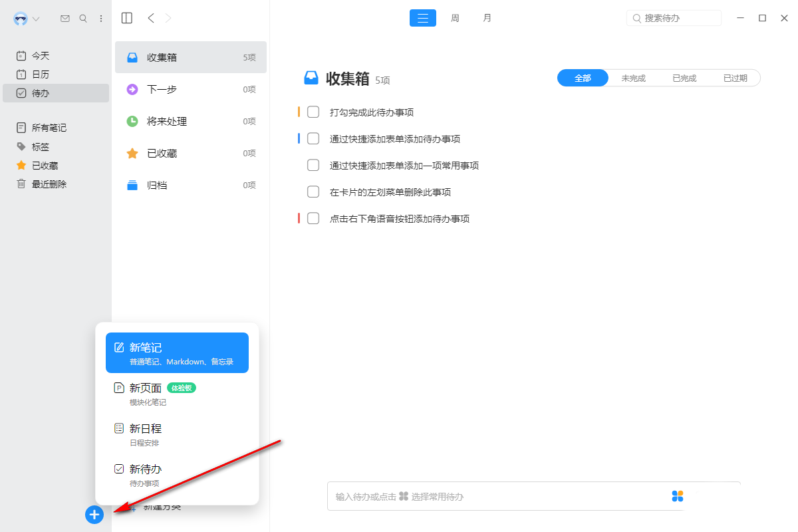Open 所有笔记 in the sidebar
The width and height of the screenshot is (798, 532).
click(56, 128)
